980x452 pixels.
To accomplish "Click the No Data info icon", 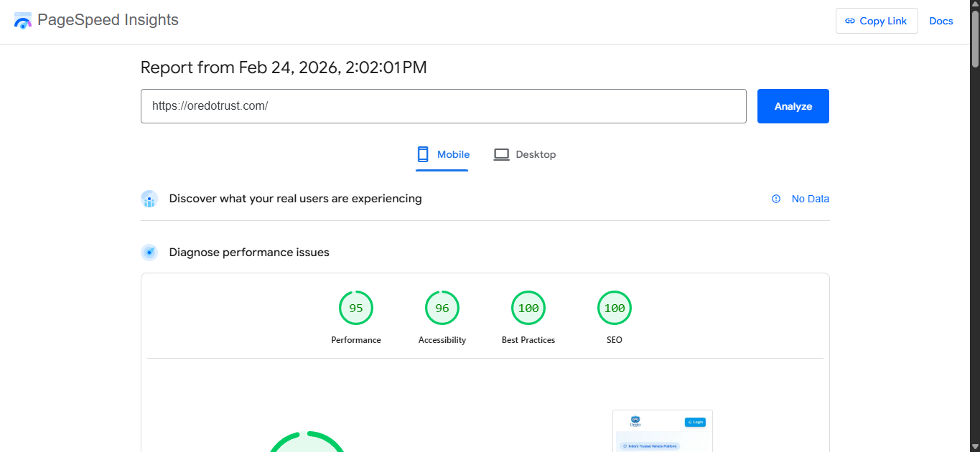I will [776, 199].
